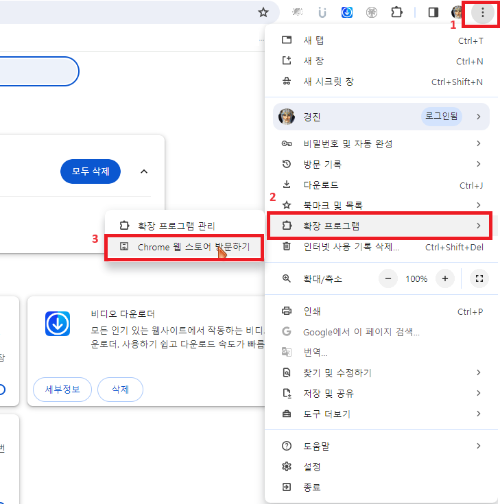
Task: Select clear browsing data (인터넷 사용 기록 삭제)
Action: tap(382, 247)
